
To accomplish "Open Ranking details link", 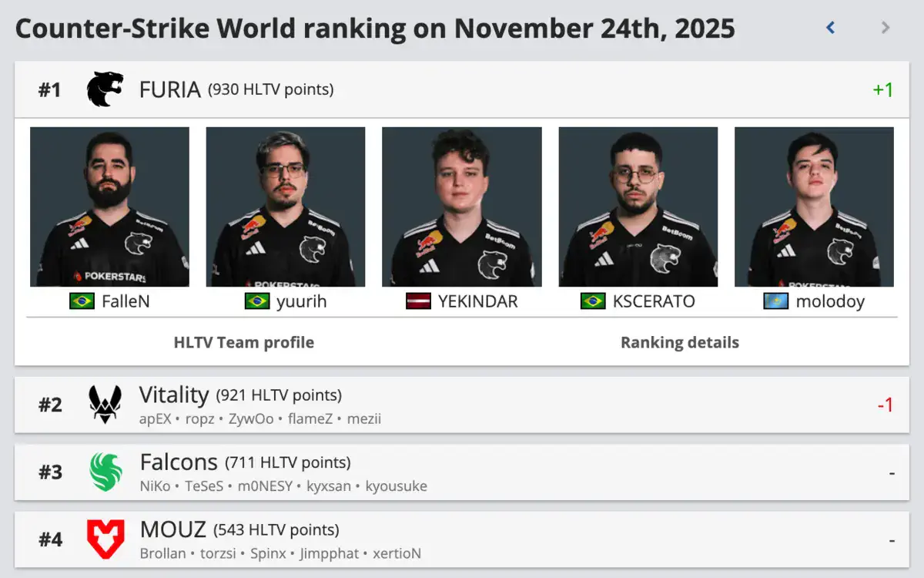I will [x=680, y=342].
